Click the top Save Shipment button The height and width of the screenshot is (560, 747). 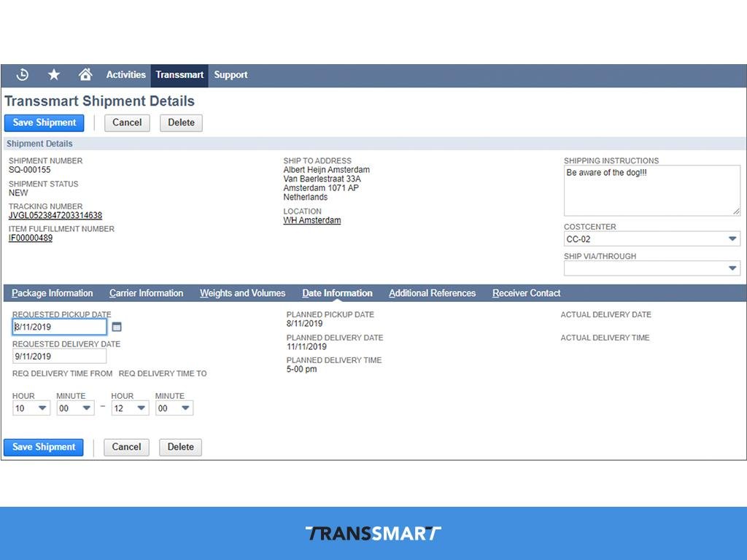point(44,122)
